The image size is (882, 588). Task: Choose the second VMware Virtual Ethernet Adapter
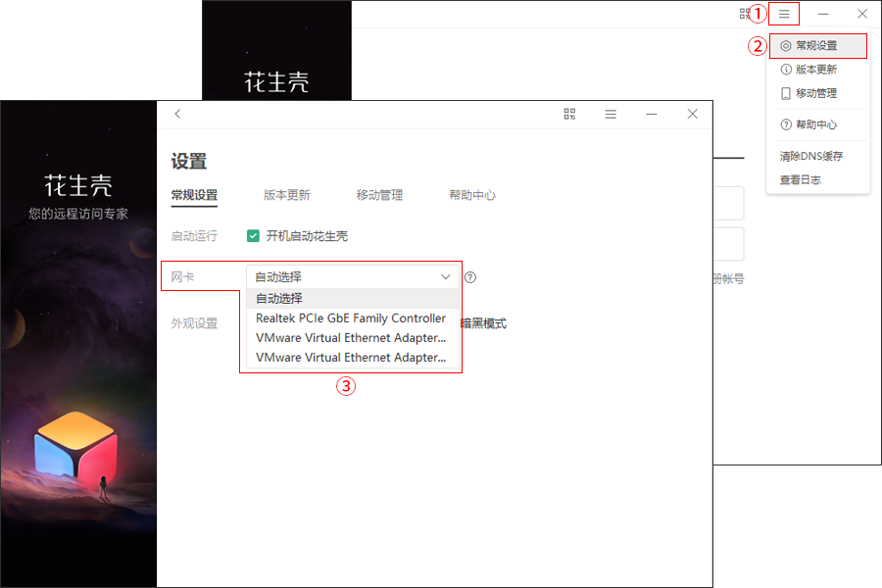point(353,358)
